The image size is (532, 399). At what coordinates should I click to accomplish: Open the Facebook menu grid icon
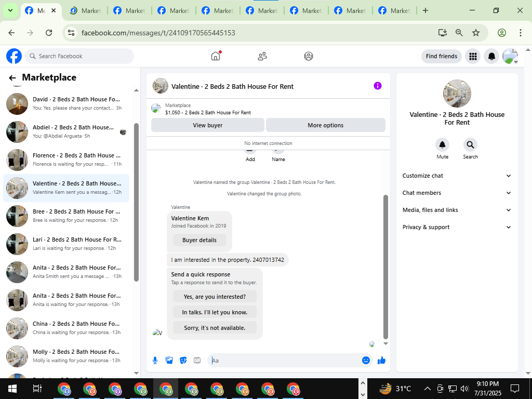click(x=473, y=56)
